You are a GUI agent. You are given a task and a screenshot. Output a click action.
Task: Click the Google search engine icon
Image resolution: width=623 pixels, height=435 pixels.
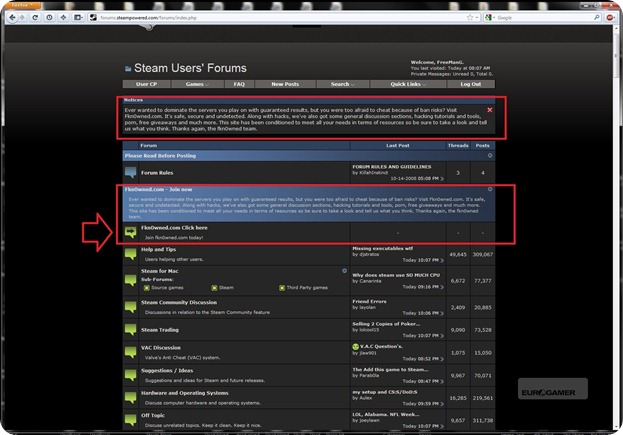click(x=489, y=17)
